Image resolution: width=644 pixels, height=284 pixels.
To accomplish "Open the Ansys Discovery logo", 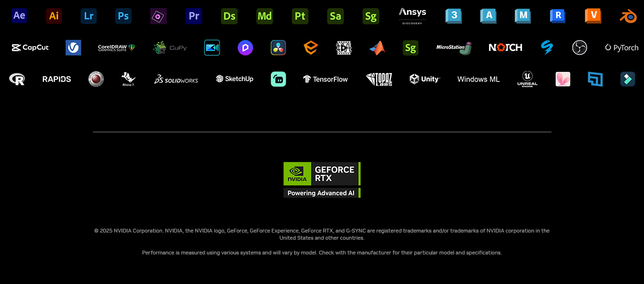I will coord(412,16).
